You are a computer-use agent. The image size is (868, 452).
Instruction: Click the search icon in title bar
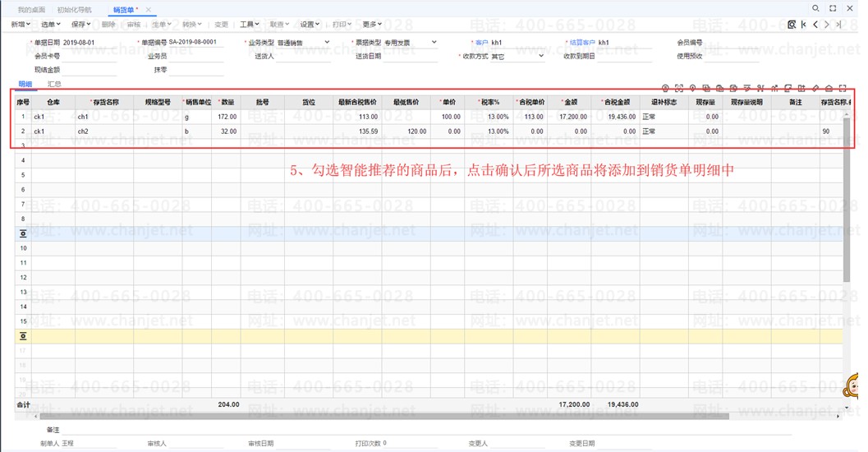point(815,8)
